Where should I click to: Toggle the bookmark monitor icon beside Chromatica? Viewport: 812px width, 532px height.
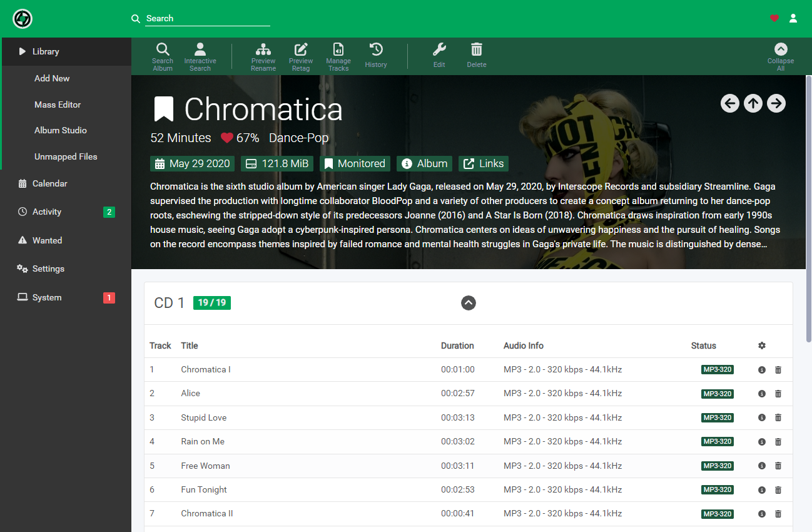[164, 109]
